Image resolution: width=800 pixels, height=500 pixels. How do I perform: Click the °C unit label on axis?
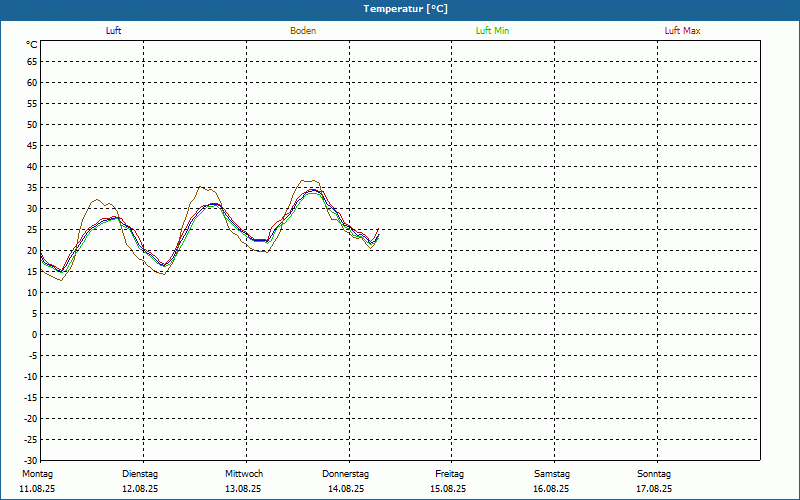coord(32,45)
